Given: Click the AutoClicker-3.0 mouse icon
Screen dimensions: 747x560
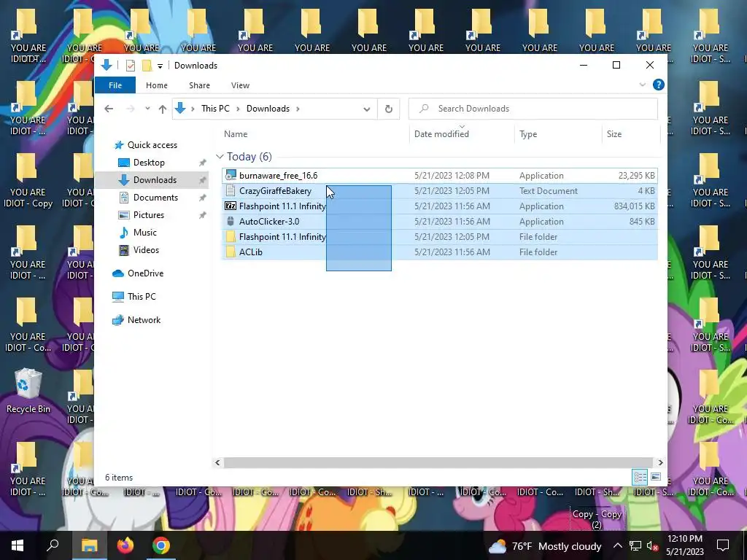Looking at the screenshot, I should pos(231,222).
